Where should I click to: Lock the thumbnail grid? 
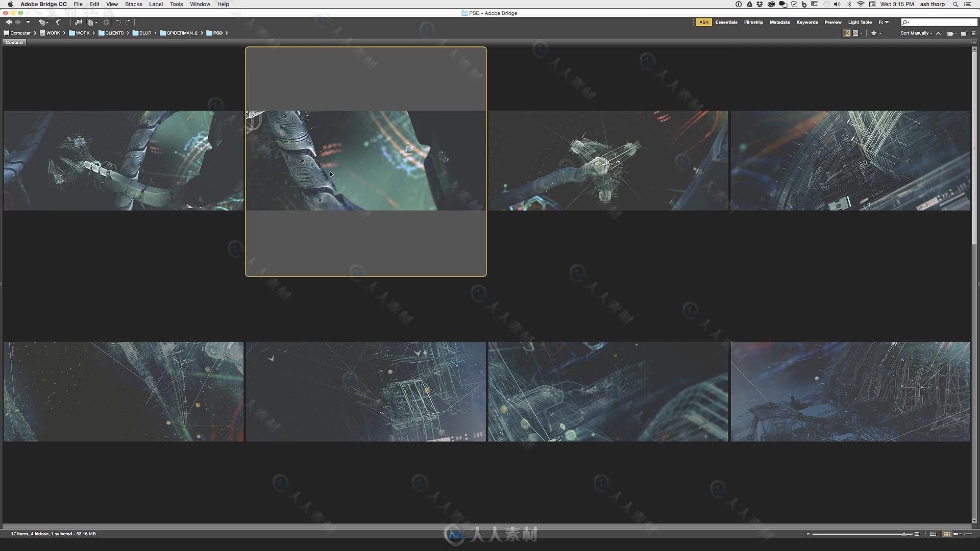[x=933, y=534]
